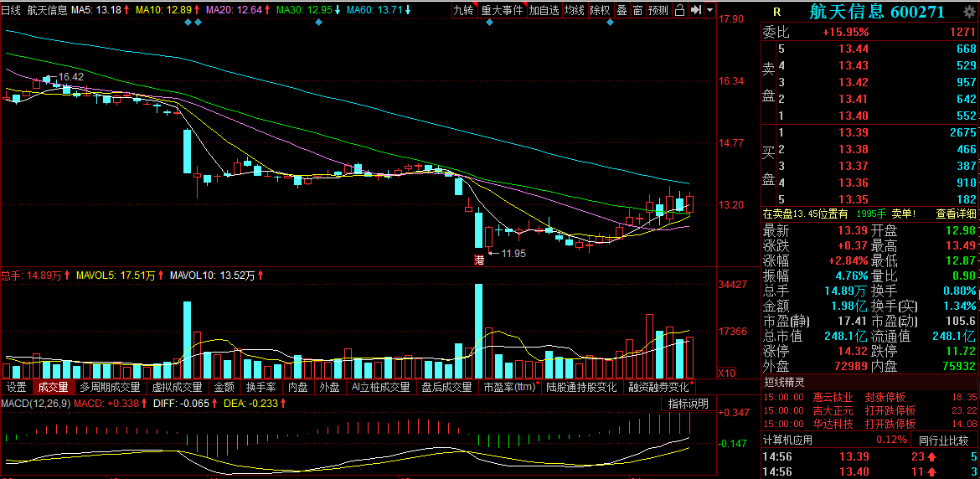980x479 pixels.
Task: Toggle 除权 ex-rights adjustment
Action: tap(600, 10)
